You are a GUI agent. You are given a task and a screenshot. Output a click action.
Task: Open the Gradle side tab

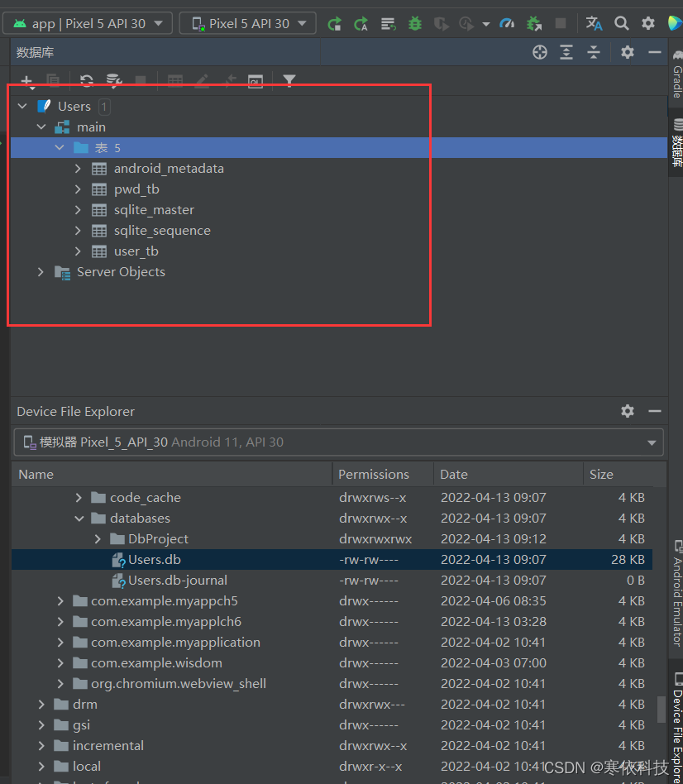point(677,74)
